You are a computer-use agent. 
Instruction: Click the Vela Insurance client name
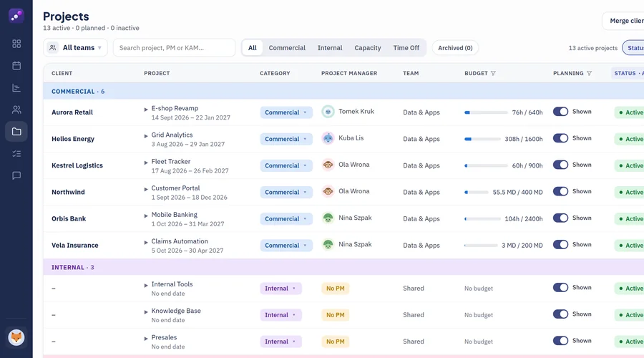74,246
